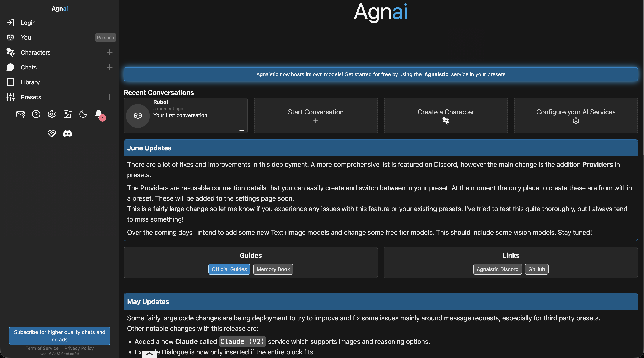Image resolution: width=644 pixels, height=358 pixels.
Task: Click the Library book icon
Action: (x=10, y=82)
